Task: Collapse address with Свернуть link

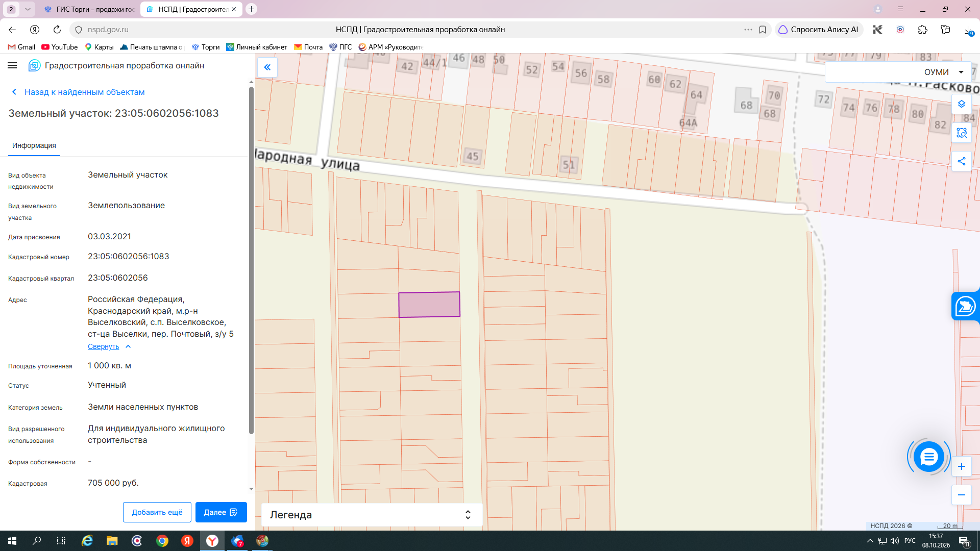Action: tap(103, 346)
